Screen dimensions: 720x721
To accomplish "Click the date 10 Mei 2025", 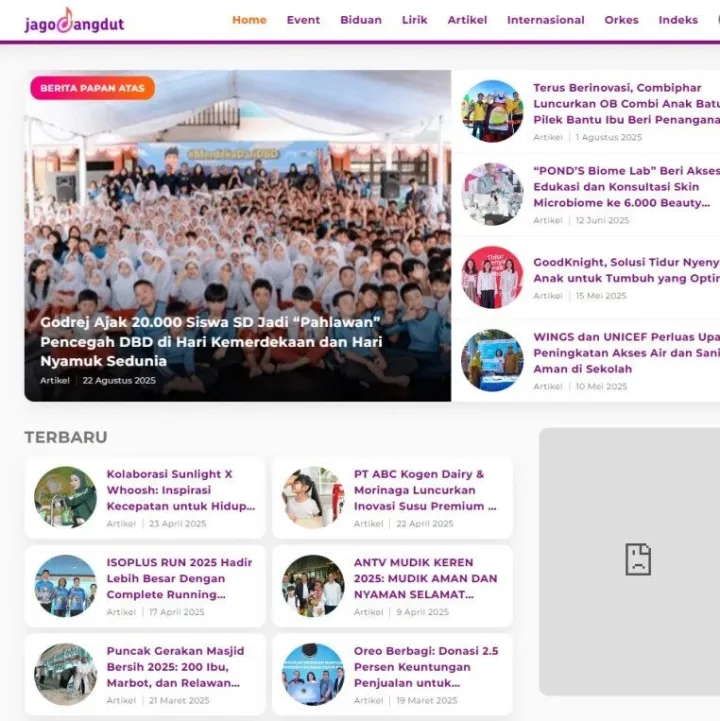I will pos(601,386).
